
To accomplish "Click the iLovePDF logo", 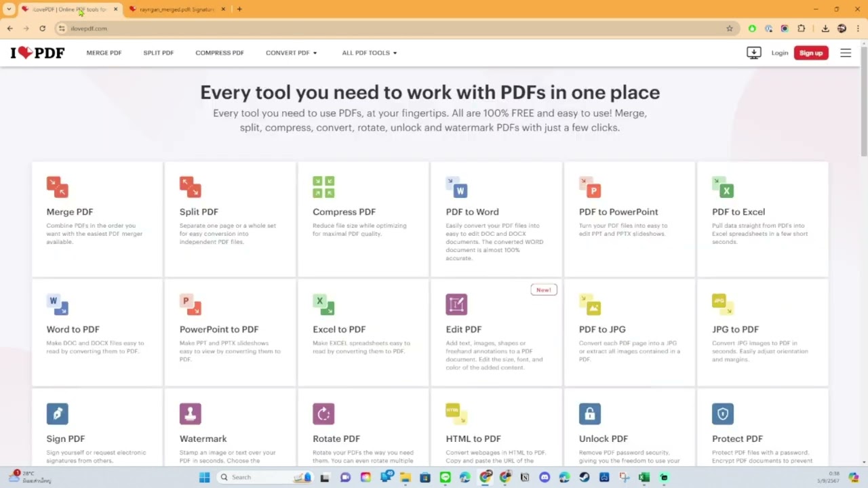I will tap(37, 53).
